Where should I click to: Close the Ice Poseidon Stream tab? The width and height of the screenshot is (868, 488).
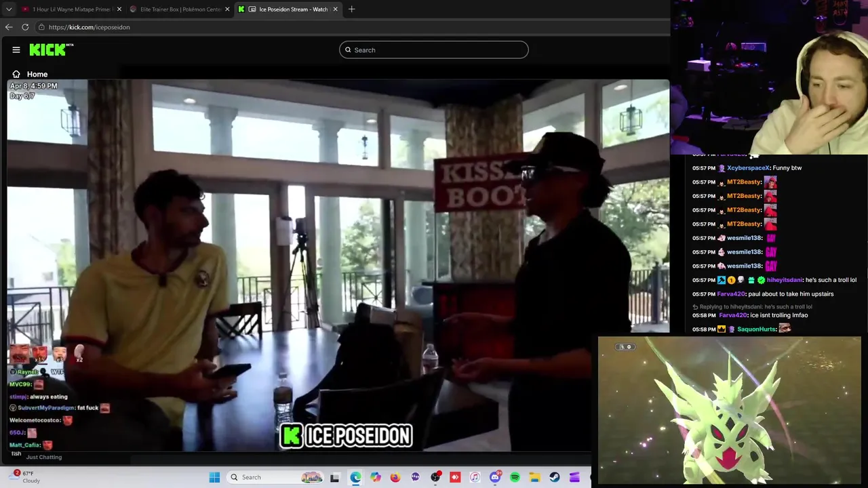point(335,9)
